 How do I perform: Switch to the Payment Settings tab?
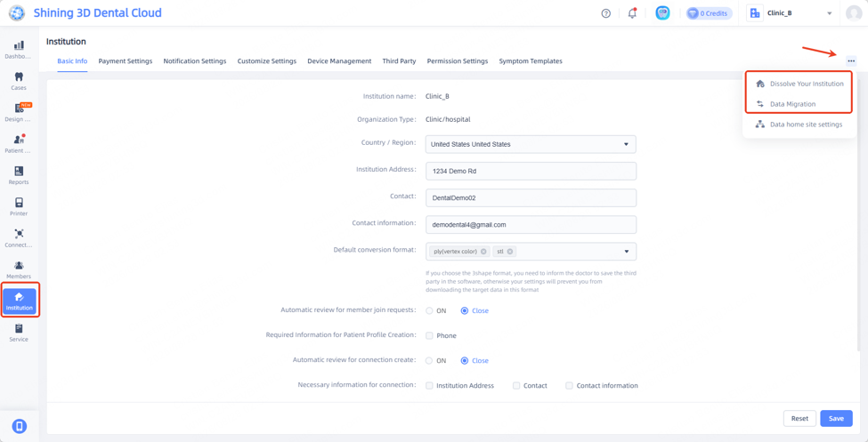pos(126,60)
